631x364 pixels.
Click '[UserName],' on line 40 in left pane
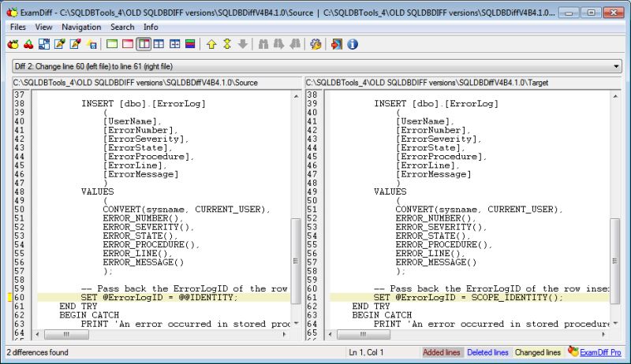click(x=132, y=121)
